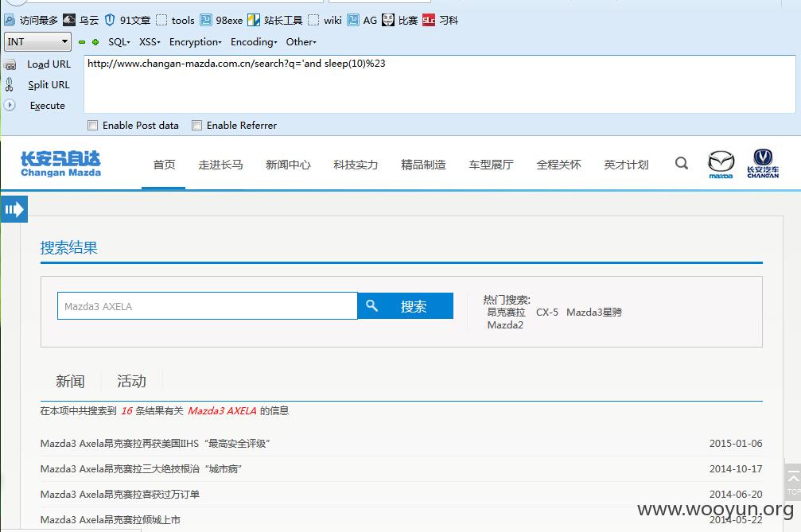801x532 pixels.
Task: Enable Post data checkbox
Action: coord(92,125)
